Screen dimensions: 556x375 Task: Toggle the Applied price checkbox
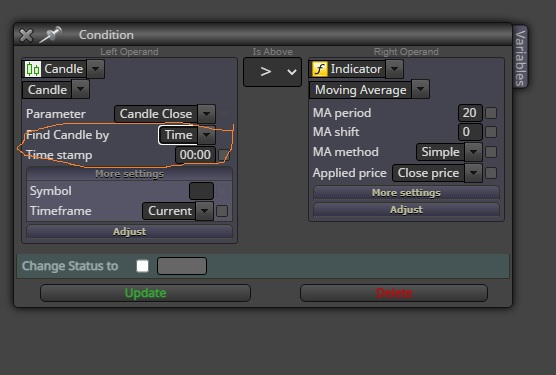pos(491,173)
